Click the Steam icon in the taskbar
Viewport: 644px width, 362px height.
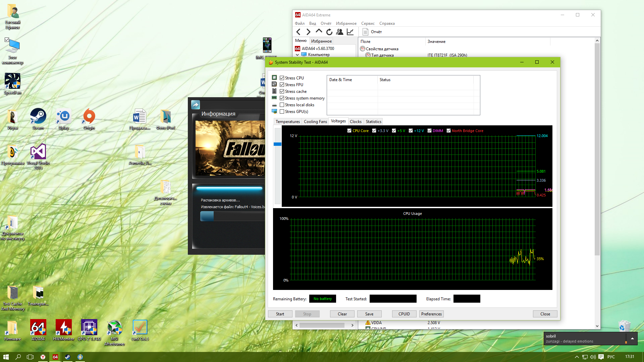[67, 357]
